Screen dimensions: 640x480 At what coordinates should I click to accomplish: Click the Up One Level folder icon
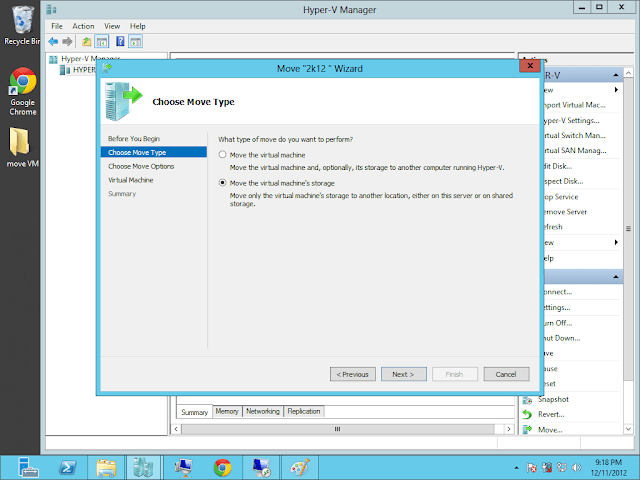(x=86, y=41)
